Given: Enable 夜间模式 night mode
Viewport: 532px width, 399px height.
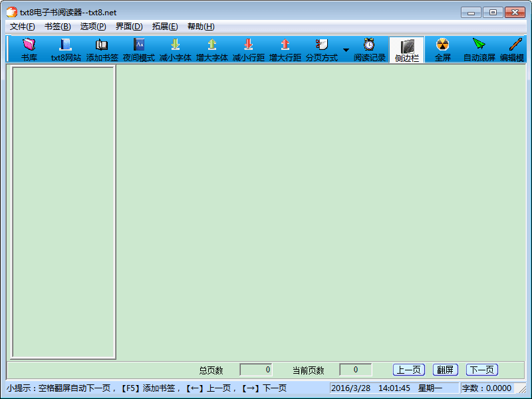Looking at the screenshot, I should (x=138, y=49).
